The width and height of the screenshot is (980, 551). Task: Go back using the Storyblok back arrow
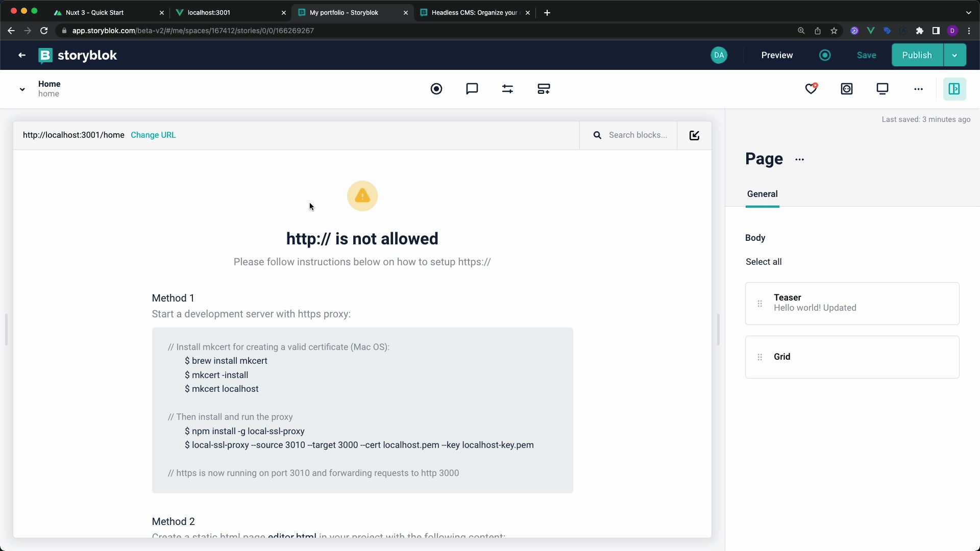22,55
